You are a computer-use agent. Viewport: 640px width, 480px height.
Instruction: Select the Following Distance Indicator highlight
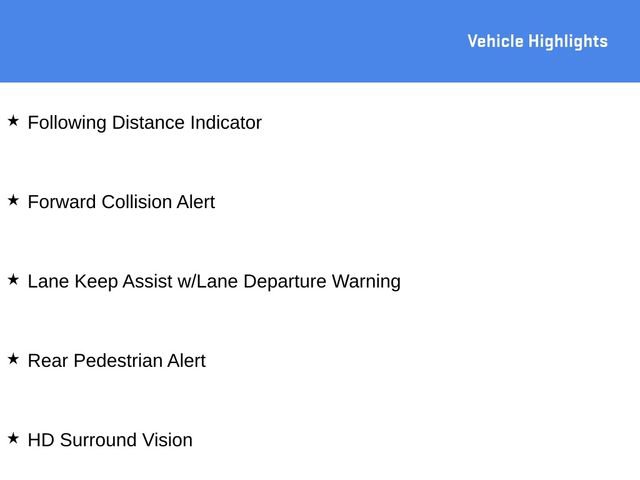[x=144, y=123]
